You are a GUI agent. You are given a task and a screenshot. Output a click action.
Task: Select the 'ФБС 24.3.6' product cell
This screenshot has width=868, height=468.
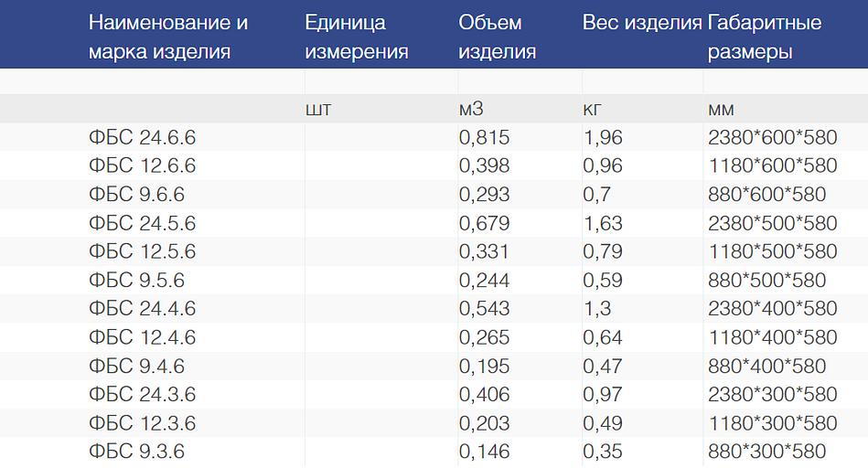point(142,395)
